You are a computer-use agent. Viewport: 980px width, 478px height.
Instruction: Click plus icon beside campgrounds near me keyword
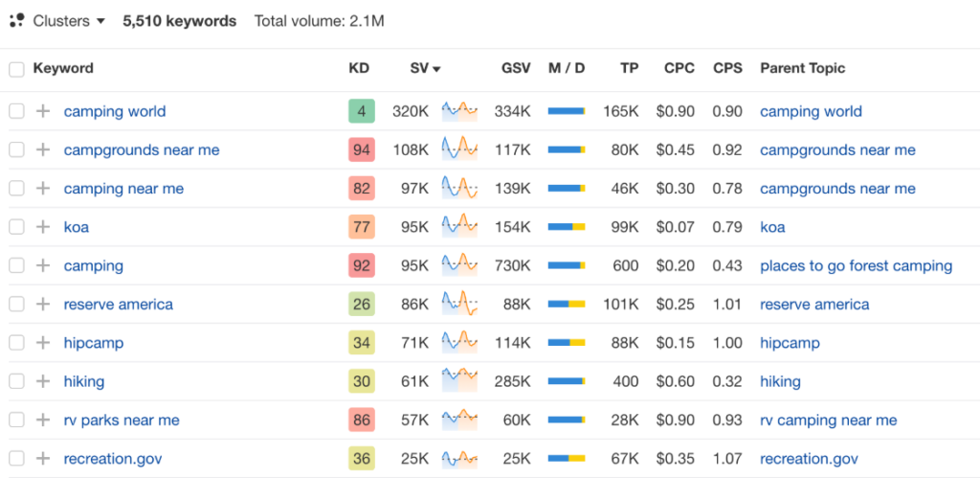coord(42,150)
